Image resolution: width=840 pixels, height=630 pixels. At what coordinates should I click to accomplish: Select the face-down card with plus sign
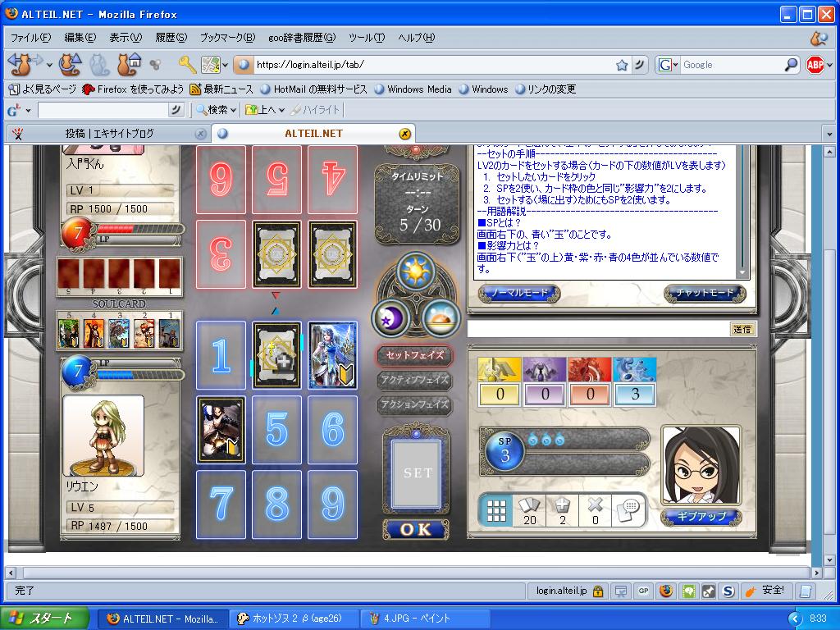click(x=276, y=354)
